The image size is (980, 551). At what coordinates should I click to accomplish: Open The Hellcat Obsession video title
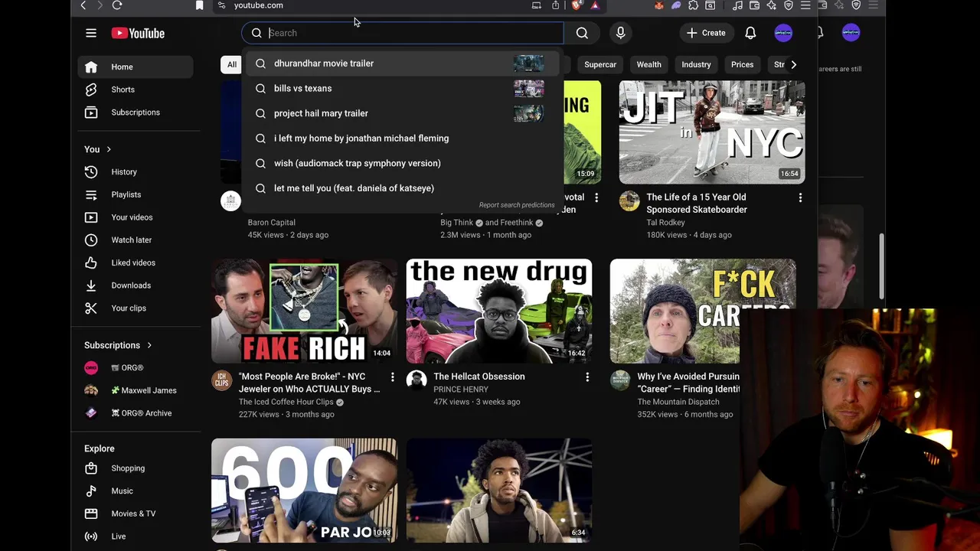[479, 377]
